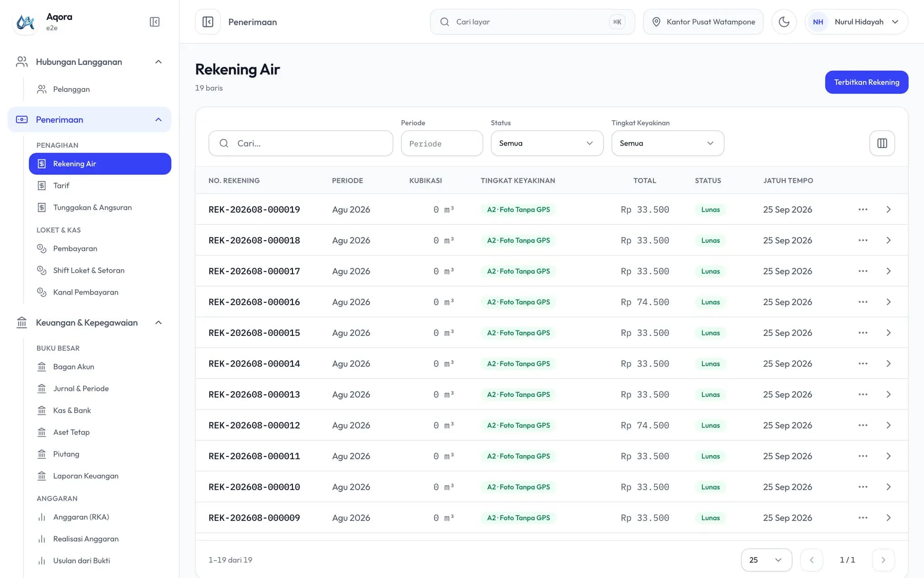Viewport: 924px width, 578px height.
Task: Open Tingkat Keyakinan filter dropdown
Action: (668, 143)
